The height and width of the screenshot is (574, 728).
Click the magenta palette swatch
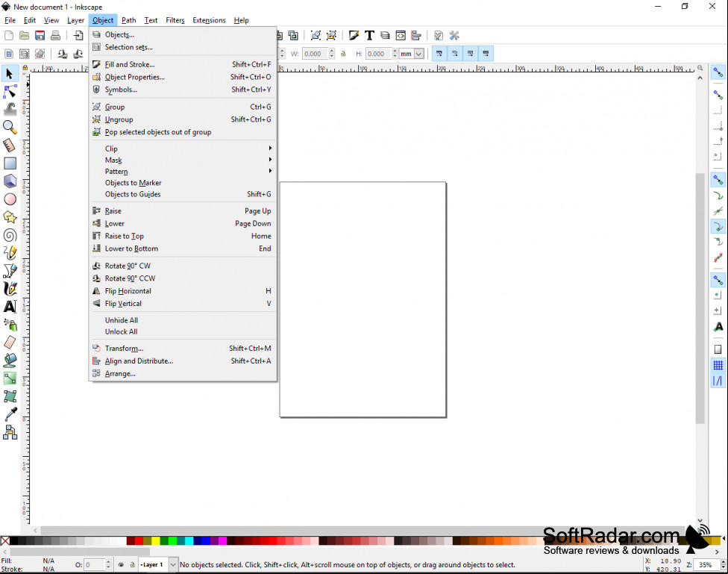222,540
